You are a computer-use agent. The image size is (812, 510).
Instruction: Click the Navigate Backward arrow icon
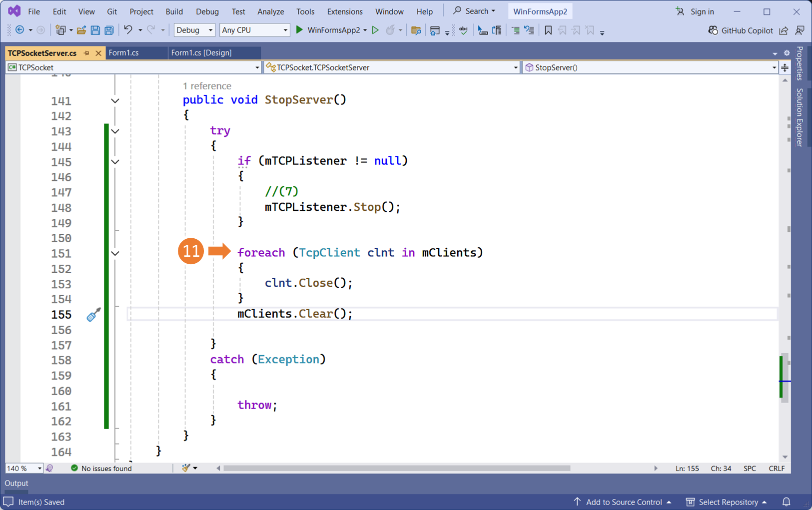(20, 30)
